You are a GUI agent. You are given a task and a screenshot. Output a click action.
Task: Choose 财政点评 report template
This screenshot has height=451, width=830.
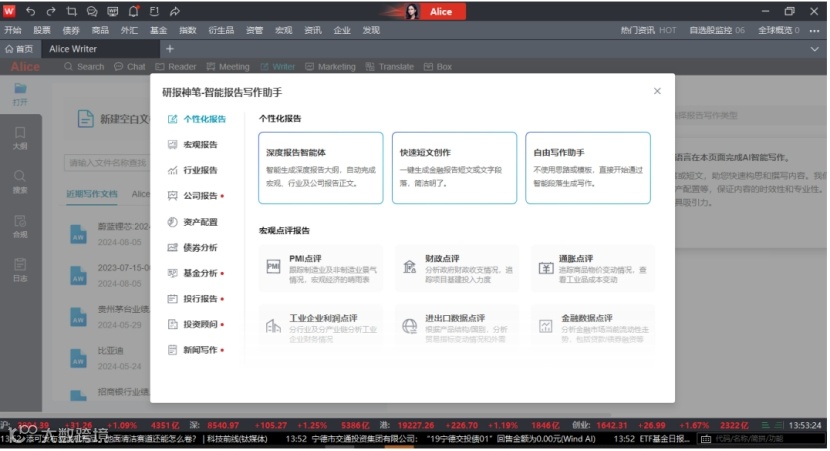pyautogui.click(x=456, y=268)
